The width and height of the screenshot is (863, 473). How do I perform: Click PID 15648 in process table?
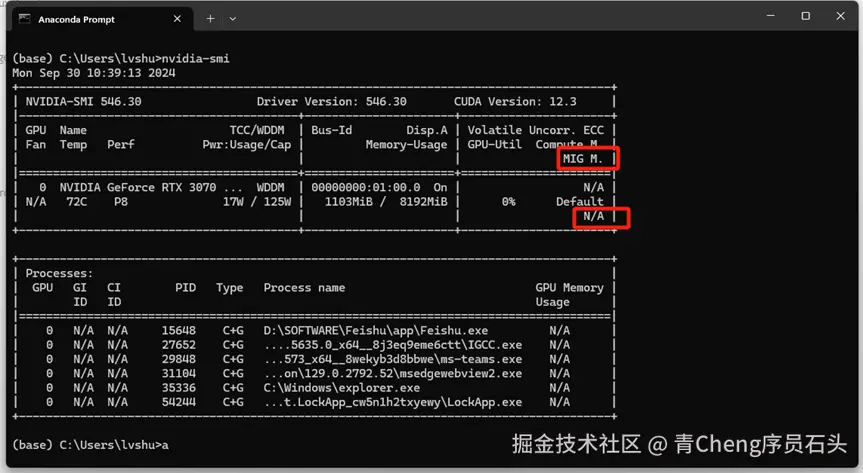click(179, 330)
